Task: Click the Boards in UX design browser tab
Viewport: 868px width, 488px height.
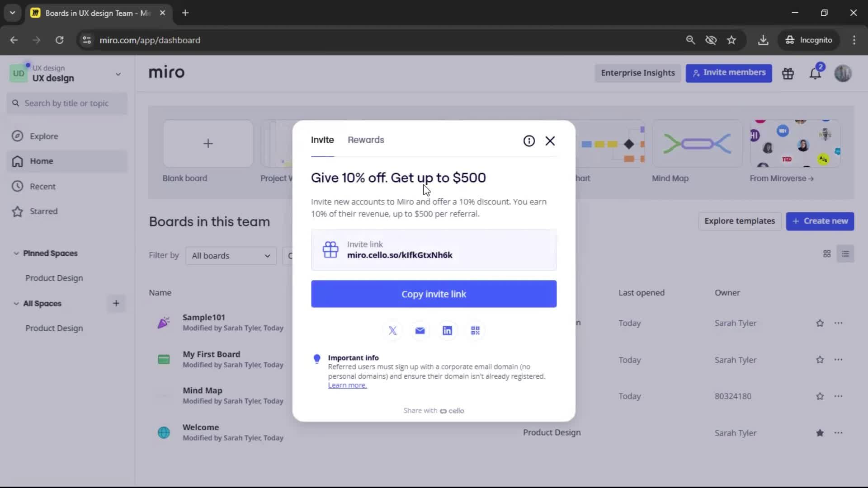Action: [x=97, y=13]
